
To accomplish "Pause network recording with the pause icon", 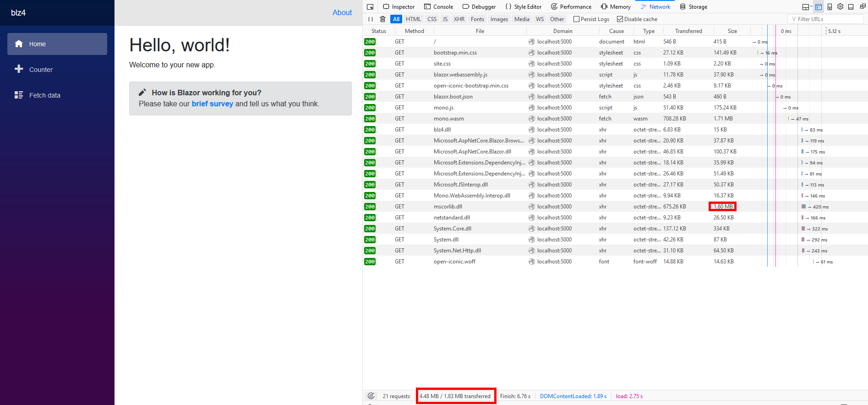I will pos(371,19).
